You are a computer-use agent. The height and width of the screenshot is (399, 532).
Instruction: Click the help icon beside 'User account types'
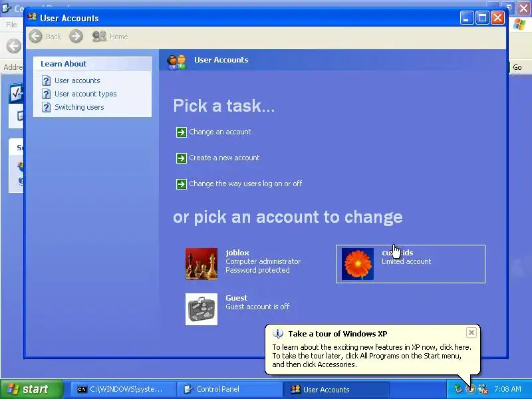(x=46, y=94)
